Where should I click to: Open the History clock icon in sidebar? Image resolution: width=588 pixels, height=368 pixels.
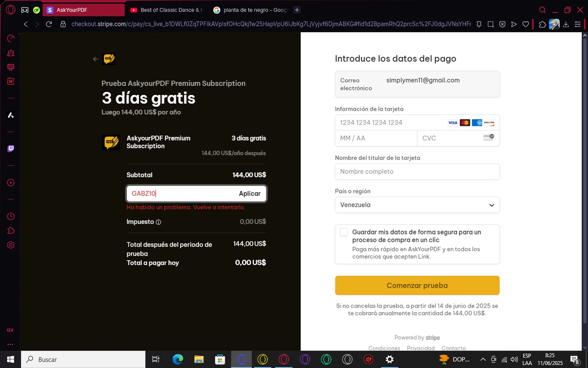coord(11,217)
